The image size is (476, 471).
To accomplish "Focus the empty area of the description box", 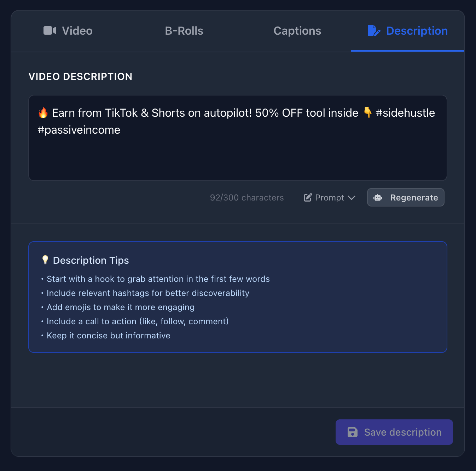I will click(x=238, y=159).
